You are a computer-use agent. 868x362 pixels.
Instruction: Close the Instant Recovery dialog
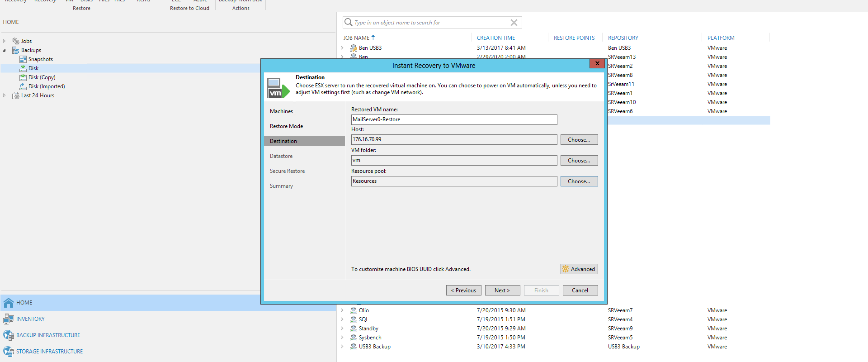tap(597, 63)
